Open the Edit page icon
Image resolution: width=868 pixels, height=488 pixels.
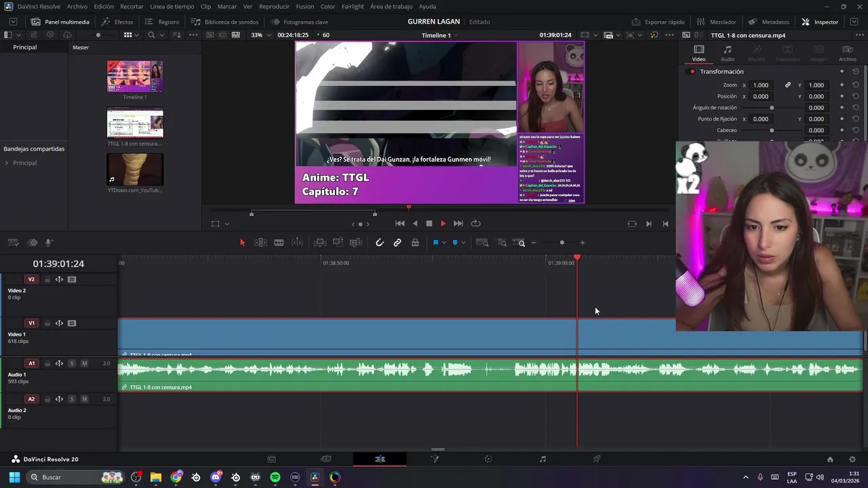coord(380,459)
